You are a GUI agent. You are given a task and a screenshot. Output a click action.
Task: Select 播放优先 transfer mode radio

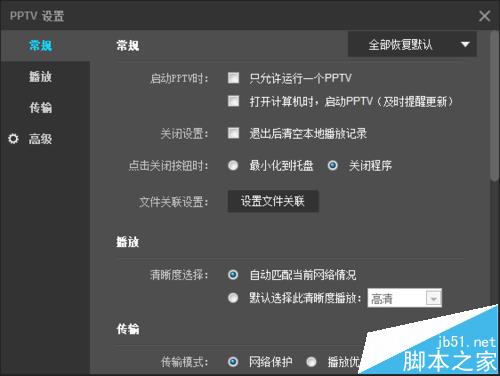click(x=311, y=362)
